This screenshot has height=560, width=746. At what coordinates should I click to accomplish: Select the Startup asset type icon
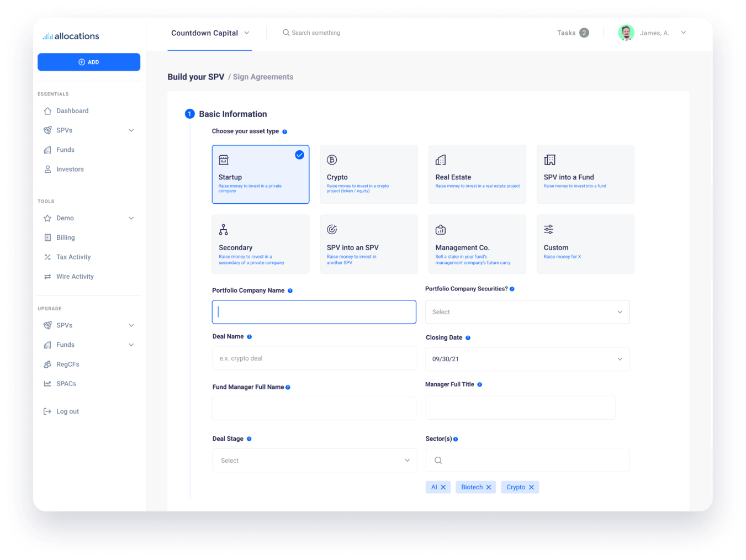pyautogui.click(x=224, y=159)
